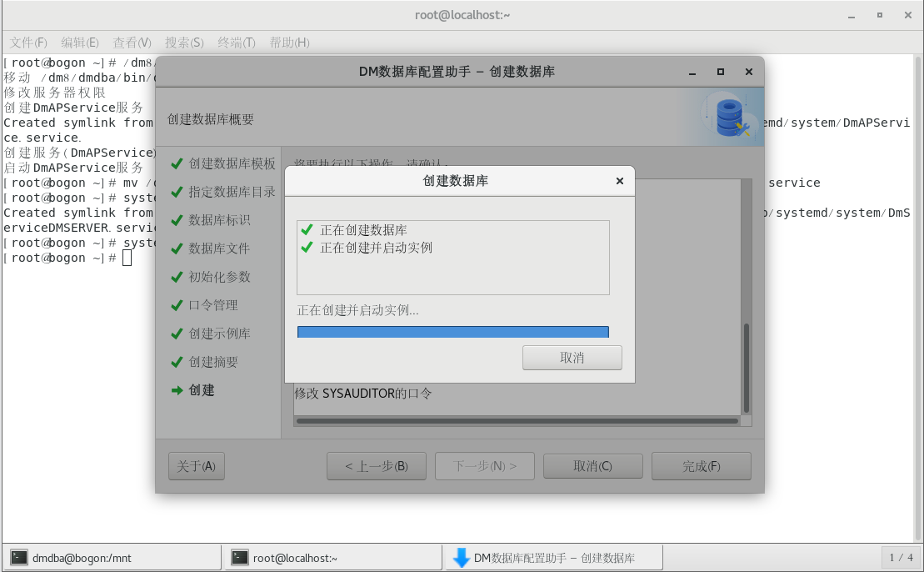Open the terminal 文件(F) menu
Viewport: 924px width, 572px height.
click(28, 43)
